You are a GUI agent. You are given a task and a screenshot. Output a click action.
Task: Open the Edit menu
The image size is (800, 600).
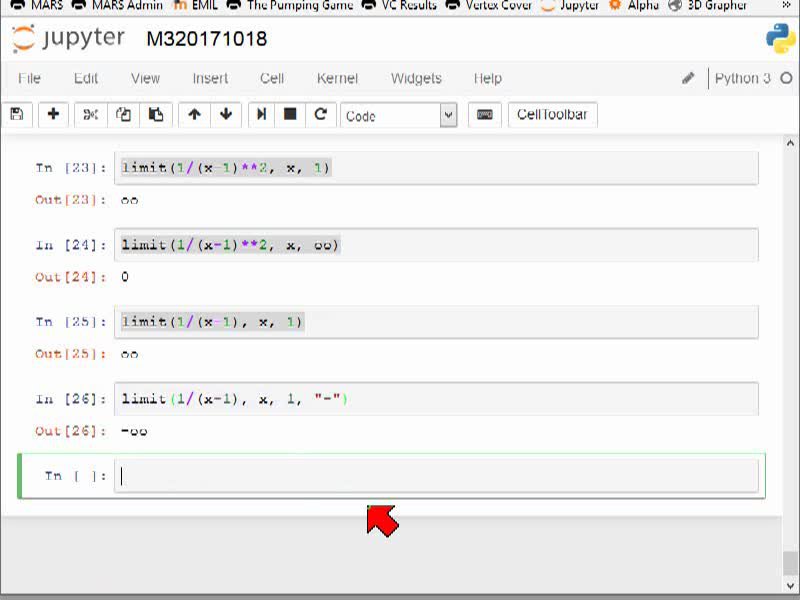85,78
